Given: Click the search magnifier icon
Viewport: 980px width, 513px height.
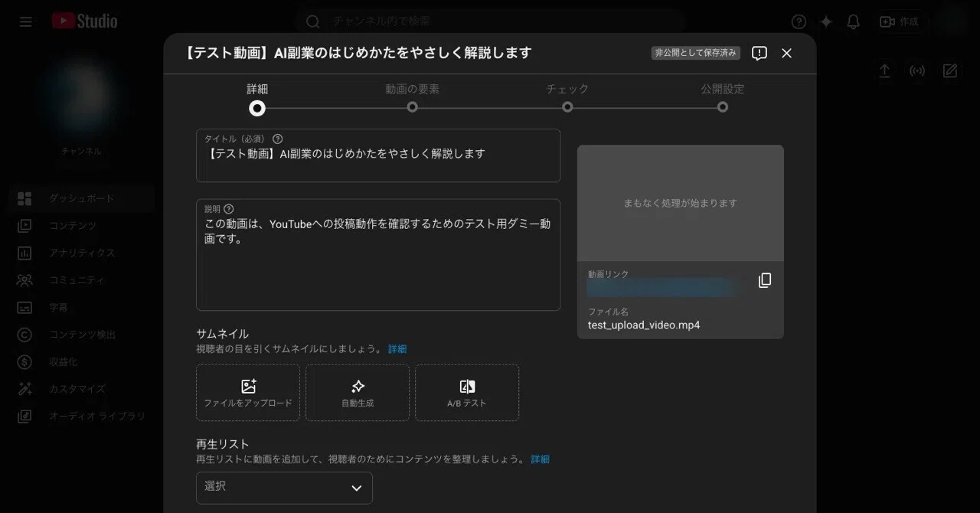Looking at the screenshot, I should [x=312, y=21].
